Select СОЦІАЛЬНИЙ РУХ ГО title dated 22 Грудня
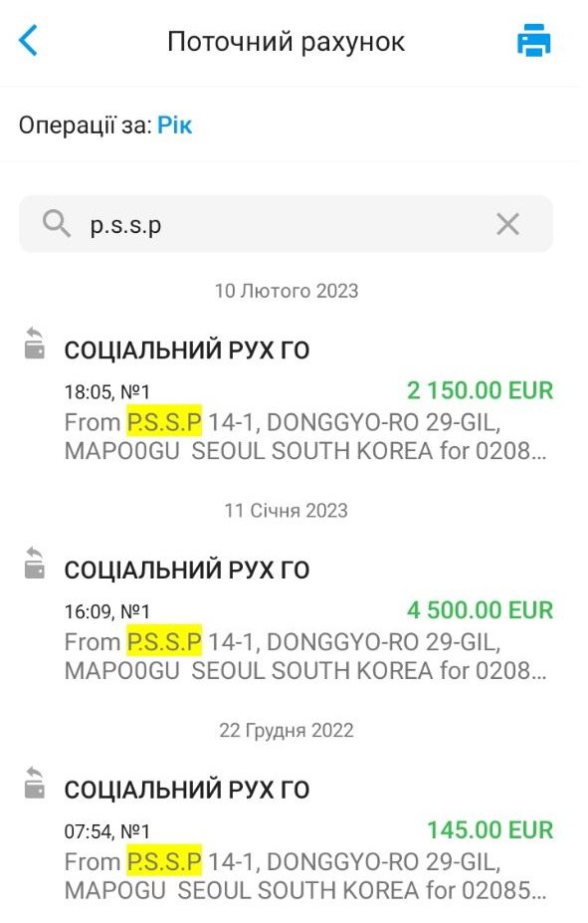The height and width of the screenshot is (923, 588). [x=187, y=790]
